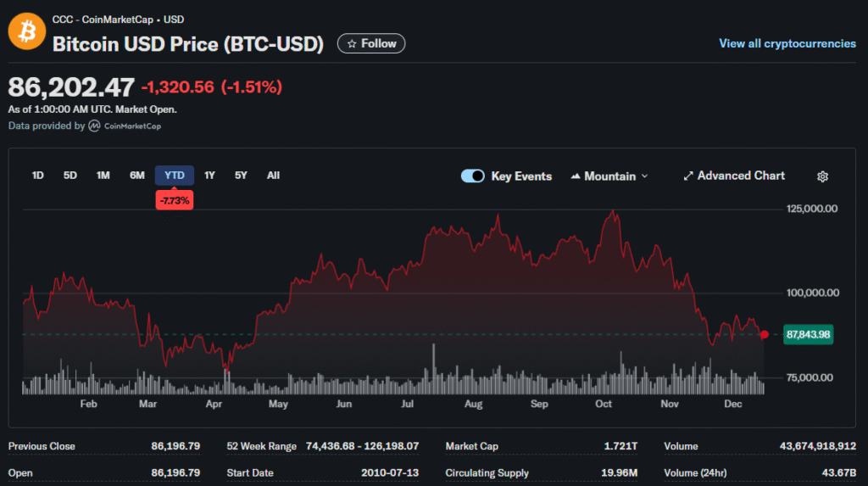Open the Advanced Chart view
Screen dimensions: 868x486
click(734, 176)
